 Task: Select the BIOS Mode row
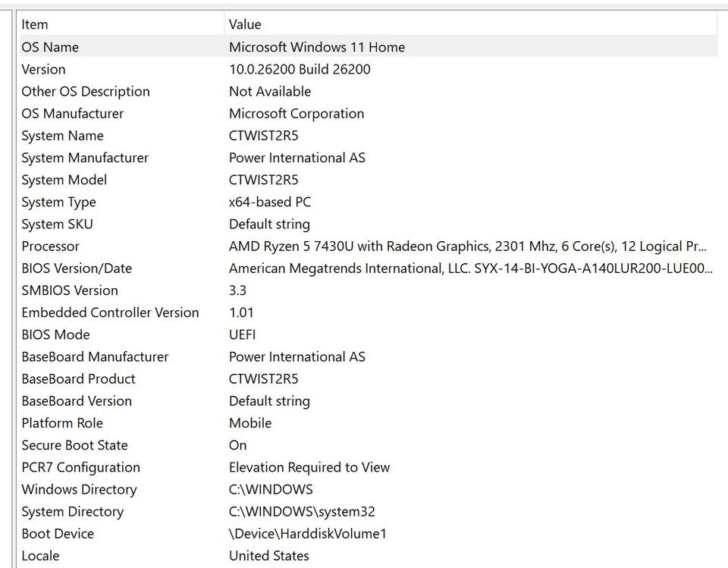[55, 334]
